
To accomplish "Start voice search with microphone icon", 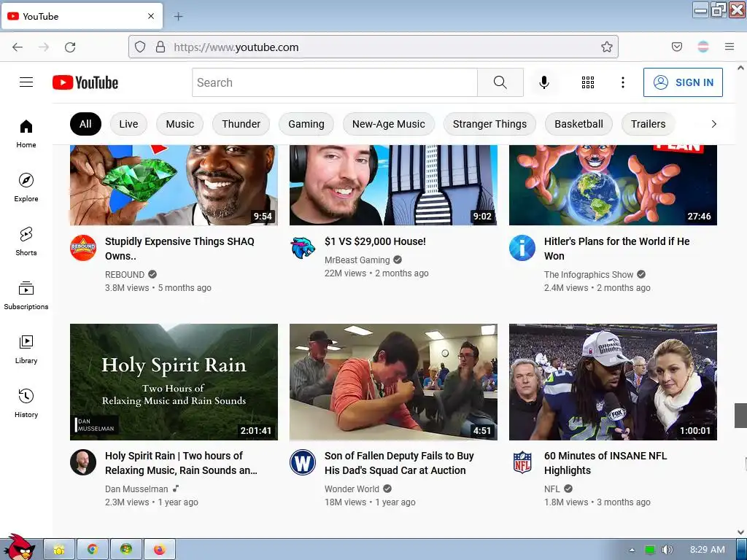I will click(544, 82).
